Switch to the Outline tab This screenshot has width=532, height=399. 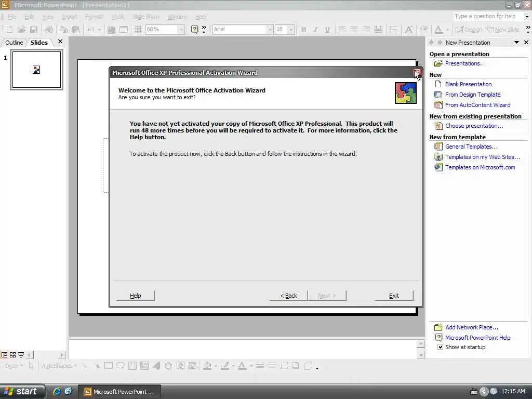click(x=14, y=43)
